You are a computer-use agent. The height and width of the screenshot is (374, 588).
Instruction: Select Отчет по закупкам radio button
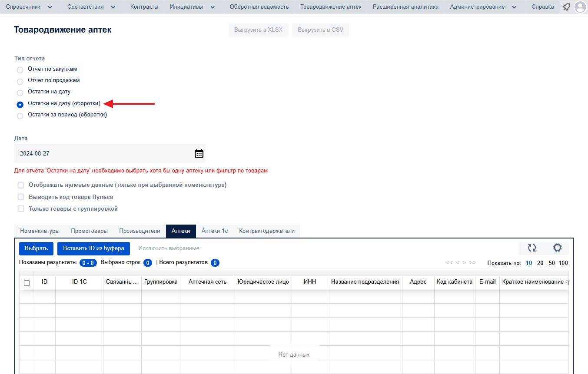tap(20, 70)
